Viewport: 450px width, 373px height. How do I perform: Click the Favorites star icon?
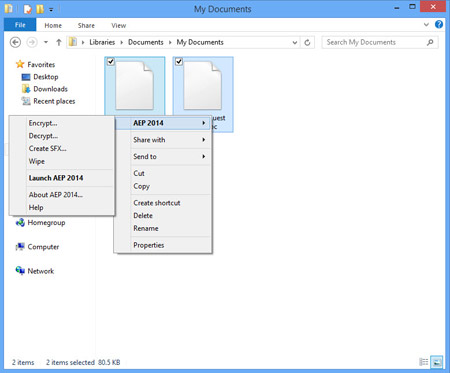click(x=20, y=64)
